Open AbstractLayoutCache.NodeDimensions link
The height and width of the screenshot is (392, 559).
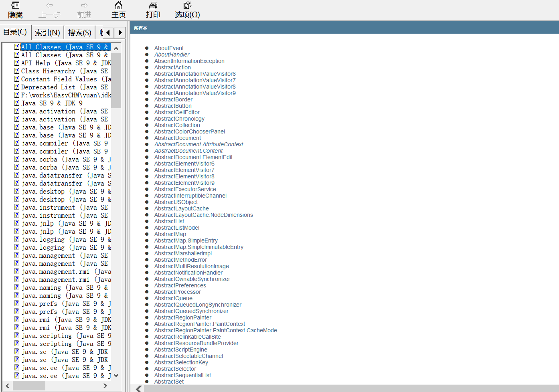pyautogui.click(x=203, y=215)
